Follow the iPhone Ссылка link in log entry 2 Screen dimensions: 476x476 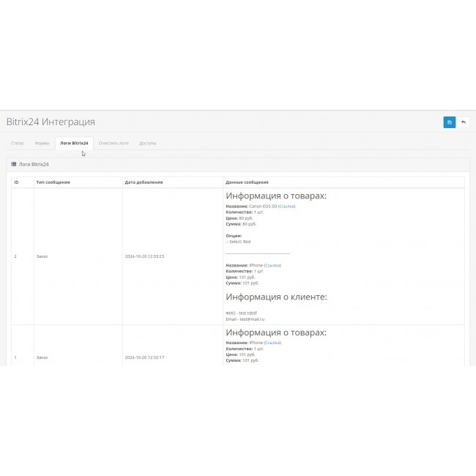coord(272,265)
